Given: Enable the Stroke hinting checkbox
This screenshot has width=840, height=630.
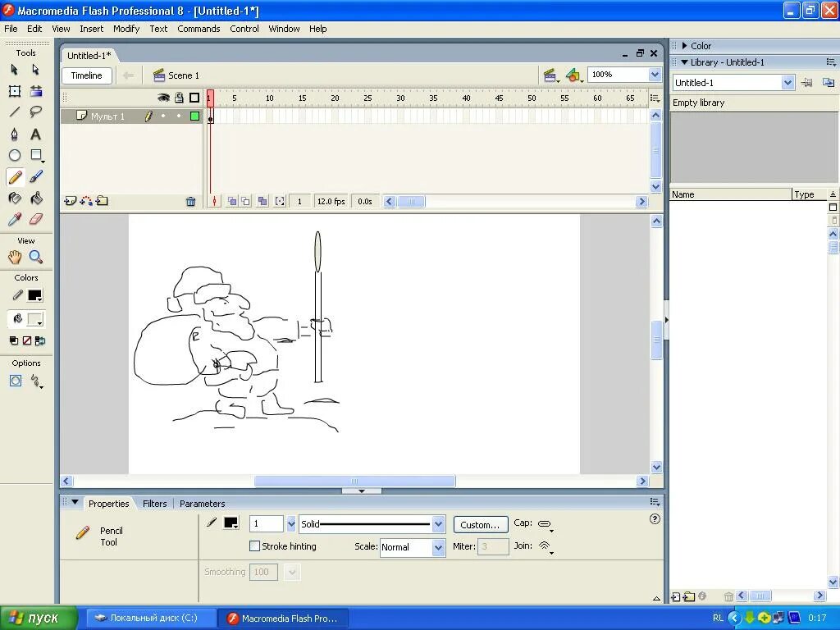Looking at the screenshot, I should pos(254,546).
